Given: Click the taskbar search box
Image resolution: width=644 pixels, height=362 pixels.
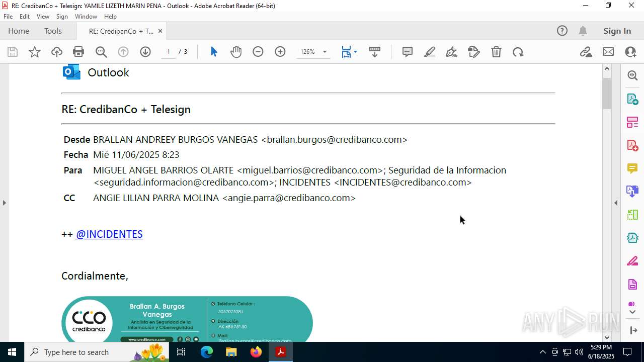Looking at the screenshot, I should coord(97,352).
